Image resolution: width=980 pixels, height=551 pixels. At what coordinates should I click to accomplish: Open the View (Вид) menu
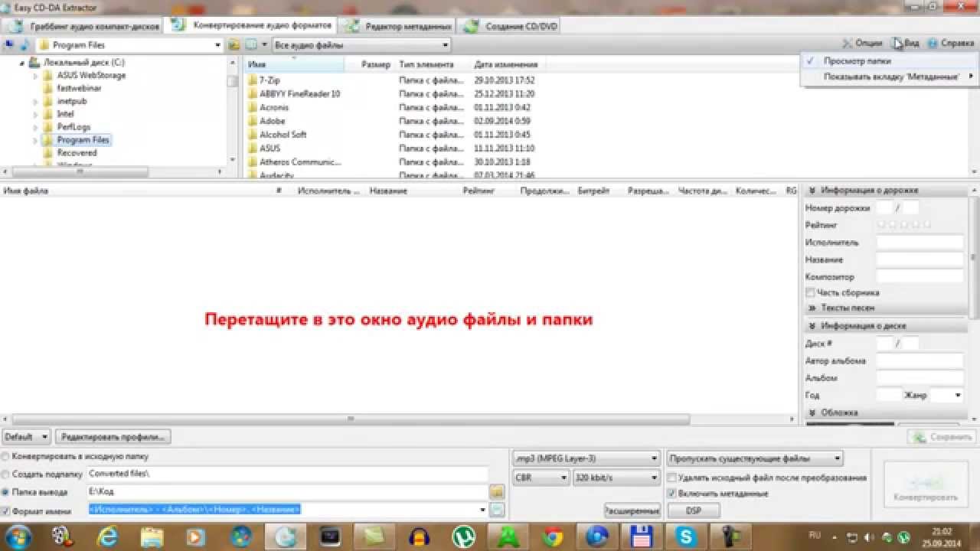point(906,44)
